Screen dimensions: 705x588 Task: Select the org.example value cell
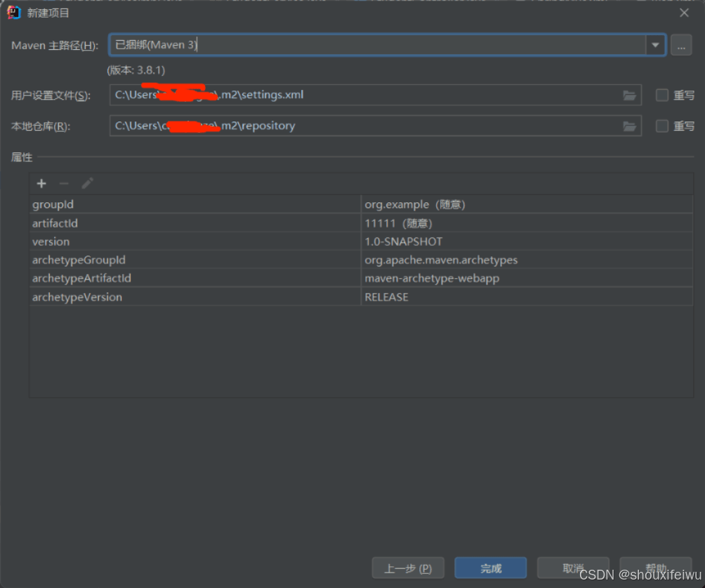(x=527, y=204)
